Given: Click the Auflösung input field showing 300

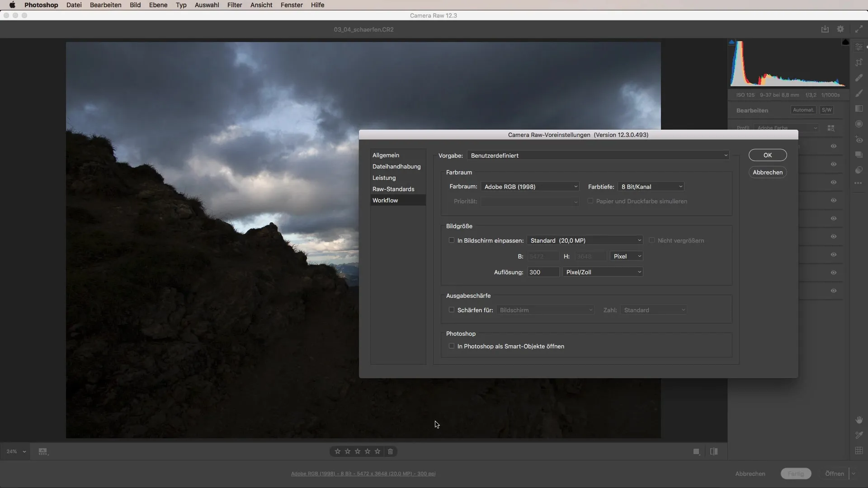Looking at the screenshot, I should (x=543, y=272).
